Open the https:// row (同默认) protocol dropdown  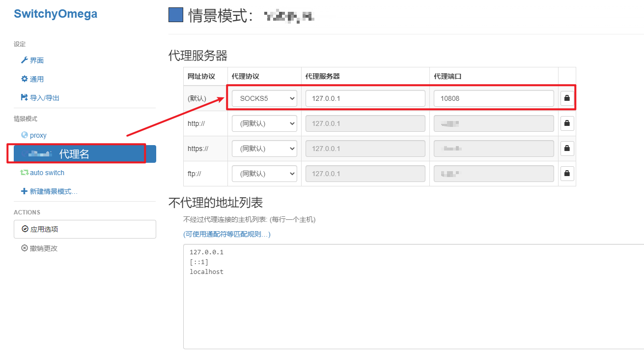264,148
